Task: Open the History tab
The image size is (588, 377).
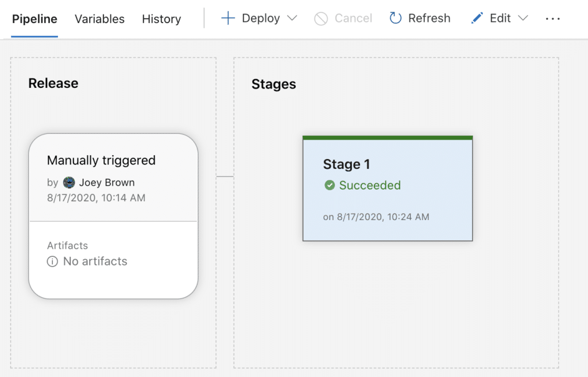Action: [161, 19]
